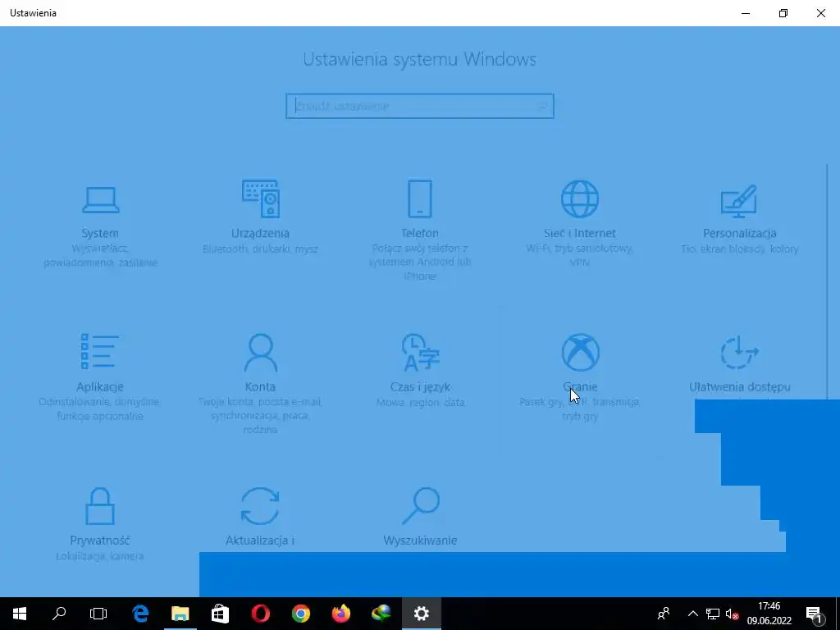
Task: Click the Urządzenia category label
Action: (x=260, y=233)
